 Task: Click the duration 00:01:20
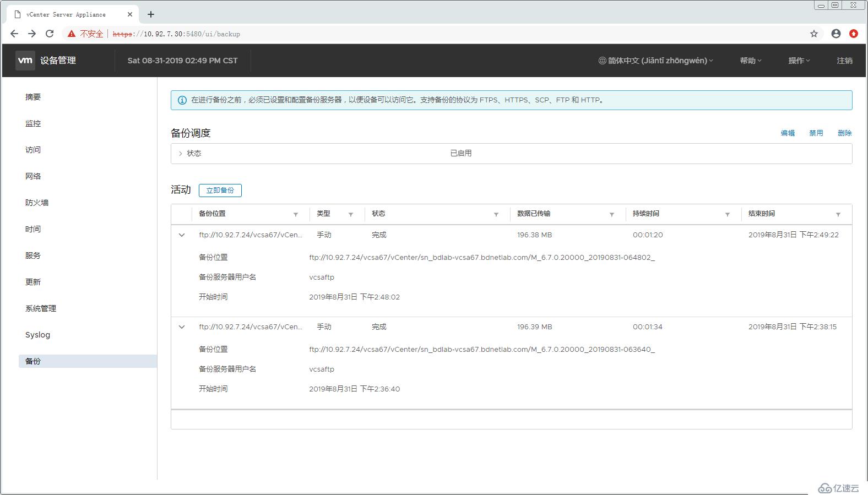point(648,235)
